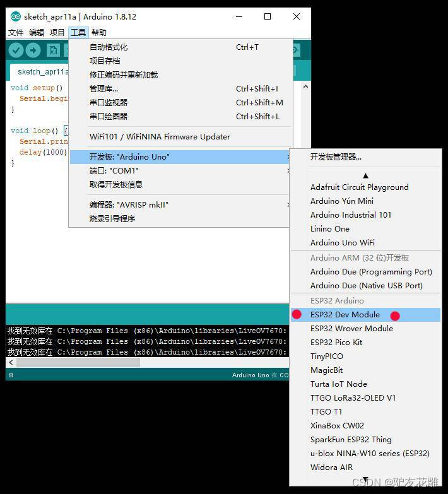Click the editor scroll-up arrow
The image size is (448, 494).
(x=305, y=86)
